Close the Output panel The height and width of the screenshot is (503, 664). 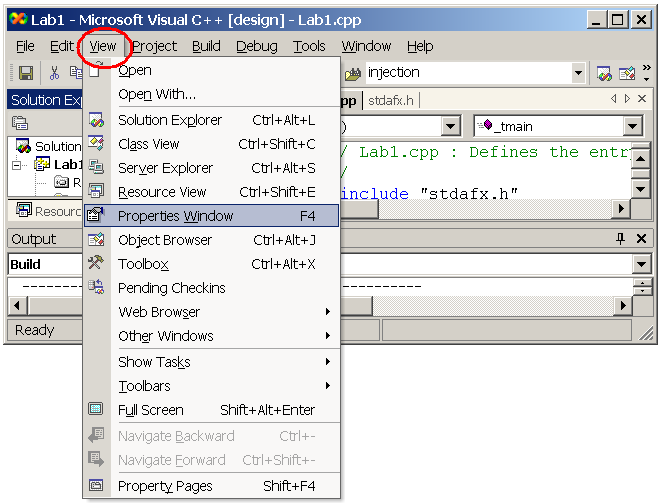pyautogui.click(x=641, y=239)
